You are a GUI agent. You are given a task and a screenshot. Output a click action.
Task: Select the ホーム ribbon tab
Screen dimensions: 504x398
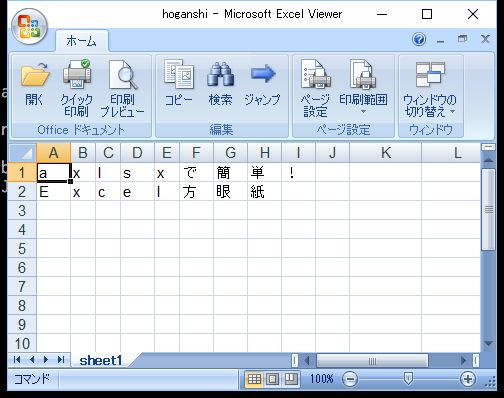pyautogui.click(x=81, y=41)
